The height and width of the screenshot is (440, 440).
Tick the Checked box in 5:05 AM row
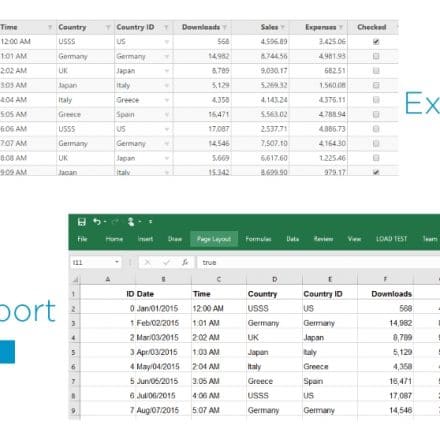click(x=376, y=114)
